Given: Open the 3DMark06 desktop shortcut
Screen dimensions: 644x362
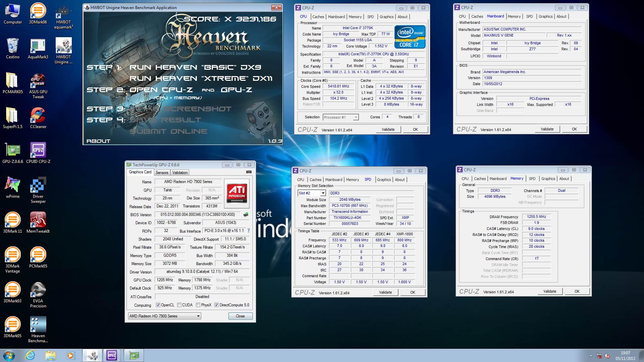Looking at the screenshot, I should (x=38, y=13).
